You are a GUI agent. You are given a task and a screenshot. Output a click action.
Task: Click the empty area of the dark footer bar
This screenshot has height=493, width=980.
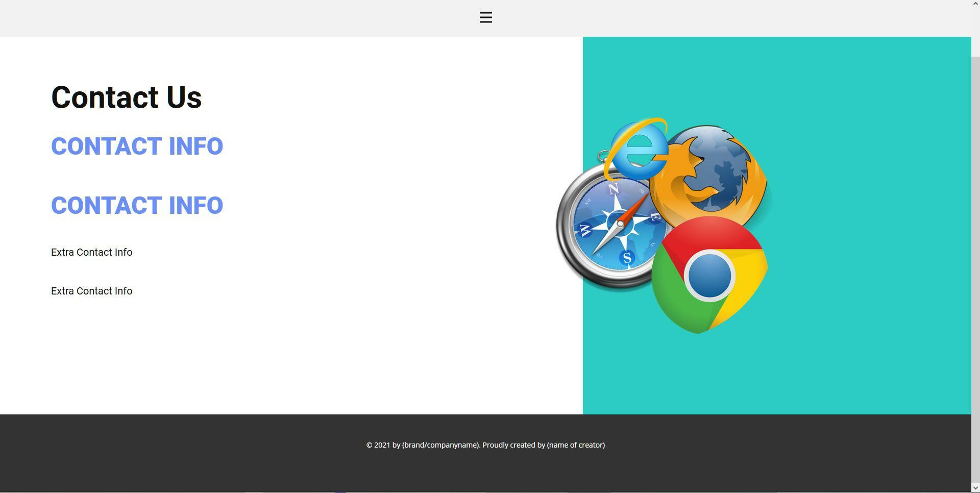(204, 459)
